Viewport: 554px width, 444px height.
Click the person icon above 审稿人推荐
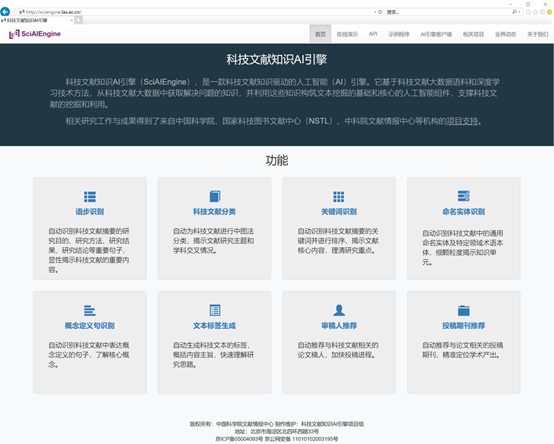339,310
